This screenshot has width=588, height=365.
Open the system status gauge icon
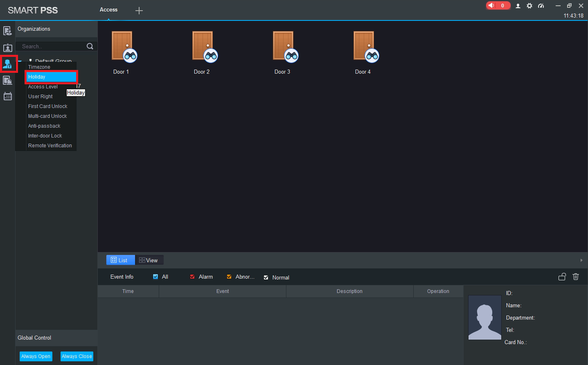pyautogui.click(x=541, y=6)
